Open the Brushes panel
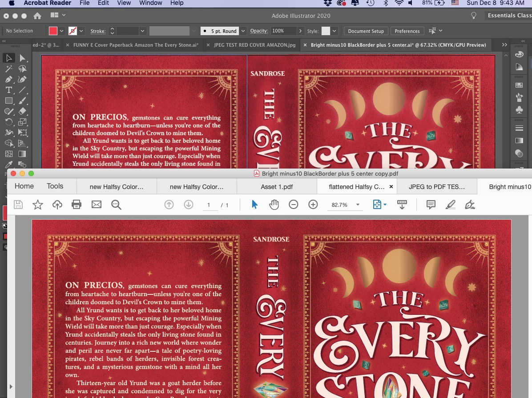Image resolution: width=532 pixels, height=398 pixels. [519, 98]
